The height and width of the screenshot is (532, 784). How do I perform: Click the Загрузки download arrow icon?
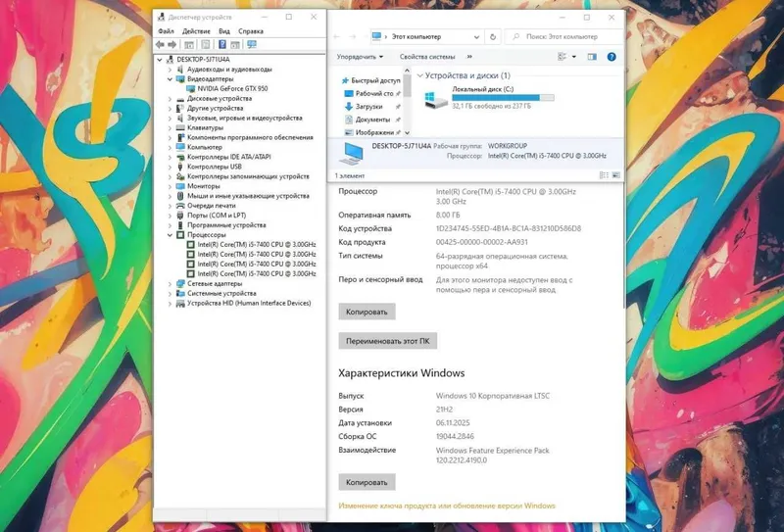tap(349, 107)
